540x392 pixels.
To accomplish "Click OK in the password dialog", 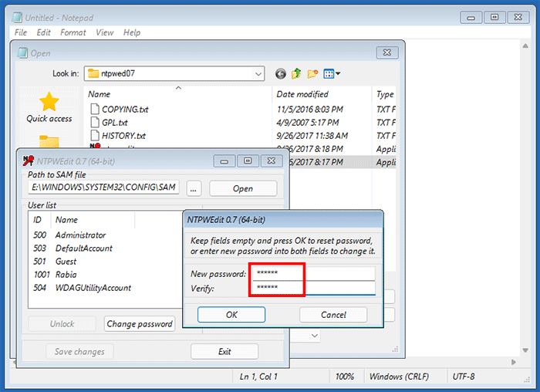I will (231, 315).
